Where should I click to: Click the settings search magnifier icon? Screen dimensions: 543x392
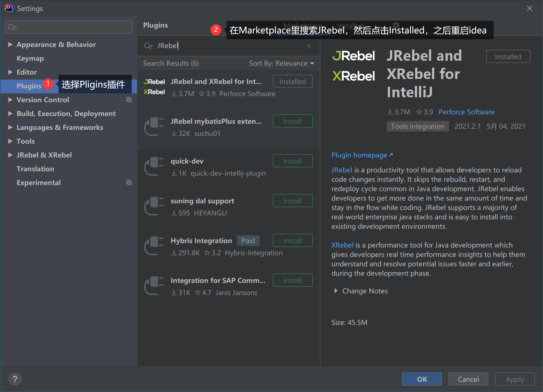coord(12,27)
